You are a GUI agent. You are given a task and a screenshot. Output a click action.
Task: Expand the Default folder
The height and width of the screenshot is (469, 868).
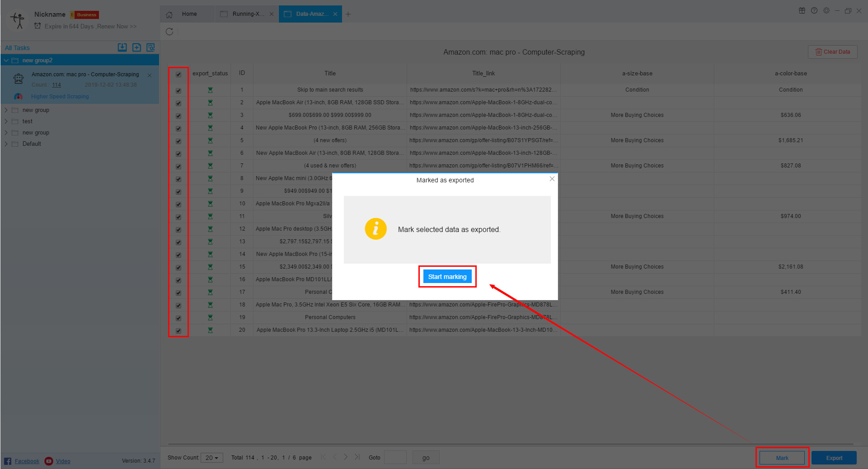(6, 144)
